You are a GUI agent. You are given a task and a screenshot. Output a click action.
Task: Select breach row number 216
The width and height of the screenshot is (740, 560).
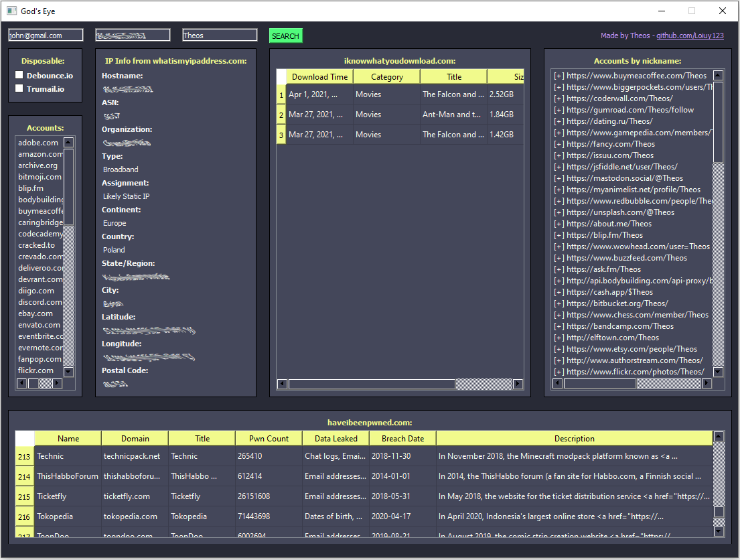pos(24,516)
